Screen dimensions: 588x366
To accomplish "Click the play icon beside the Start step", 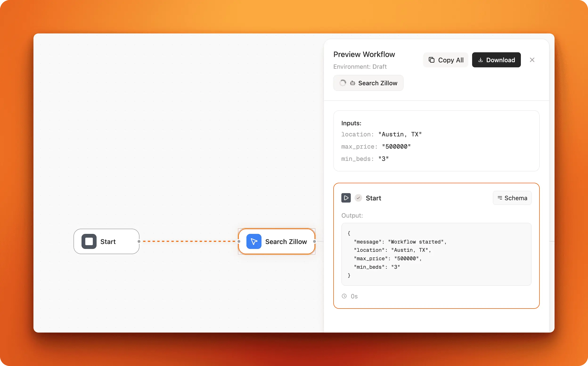I will (x=346, y=198).
